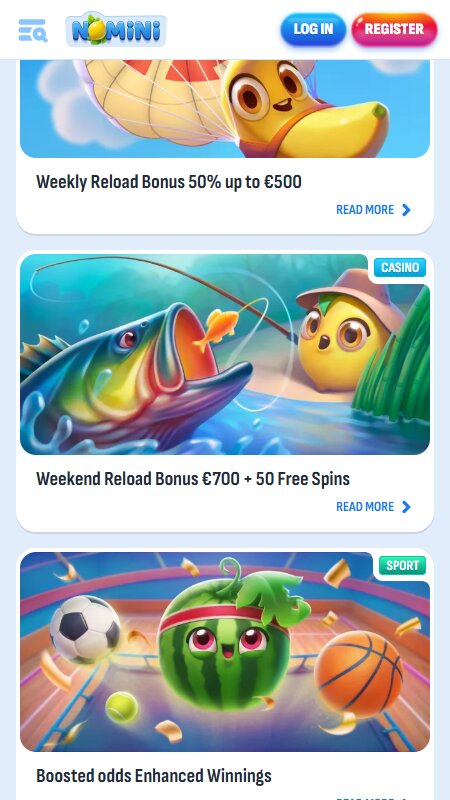The height and width of the screenshot is (800, 450).
Task: Open Read More for Weekend Reload Bonus
Action: [365, 507]
